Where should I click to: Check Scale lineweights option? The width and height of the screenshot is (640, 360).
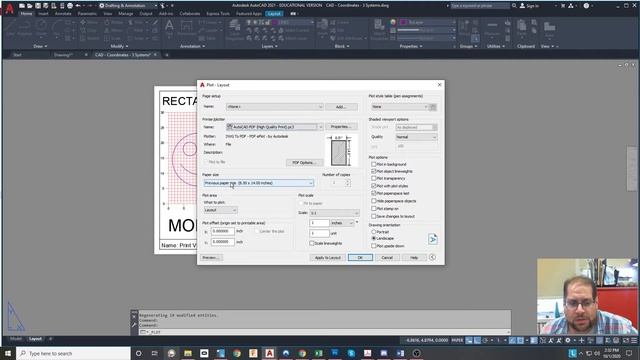312,243
